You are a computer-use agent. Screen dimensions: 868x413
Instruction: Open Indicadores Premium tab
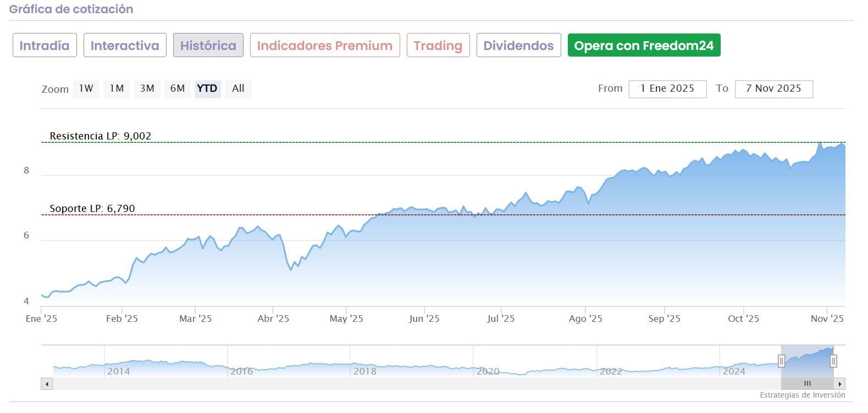[x=324, y=46]
